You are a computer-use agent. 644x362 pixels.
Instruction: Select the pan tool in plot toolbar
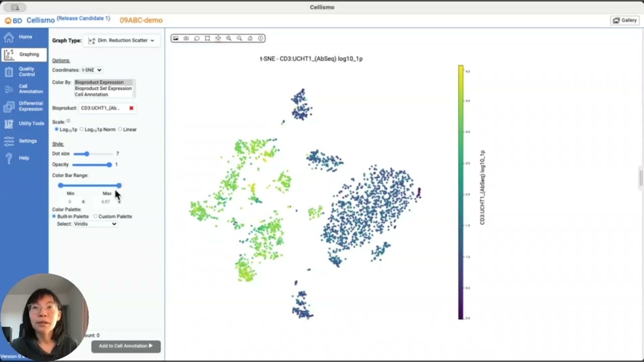click(218, 38)
